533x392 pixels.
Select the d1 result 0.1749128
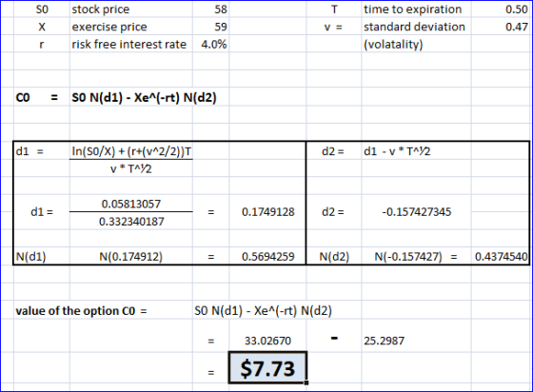pos(268,212)
